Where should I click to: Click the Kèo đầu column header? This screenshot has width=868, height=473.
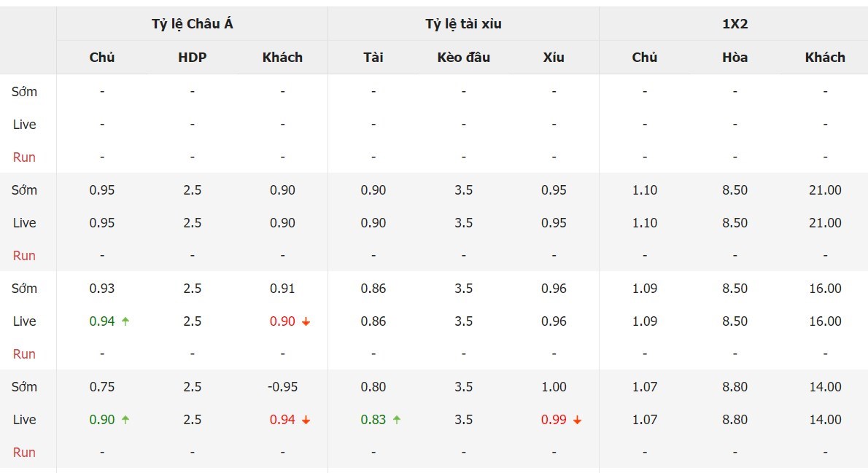[x=463, y=57]
